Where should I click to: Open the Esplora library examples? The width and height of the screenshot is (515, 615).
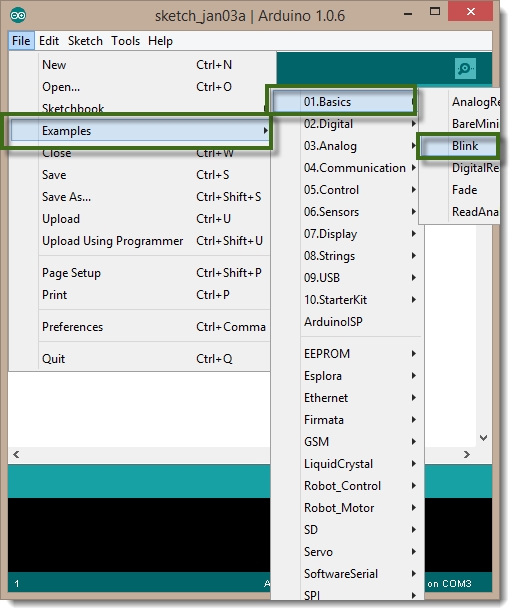pos(347,376)
